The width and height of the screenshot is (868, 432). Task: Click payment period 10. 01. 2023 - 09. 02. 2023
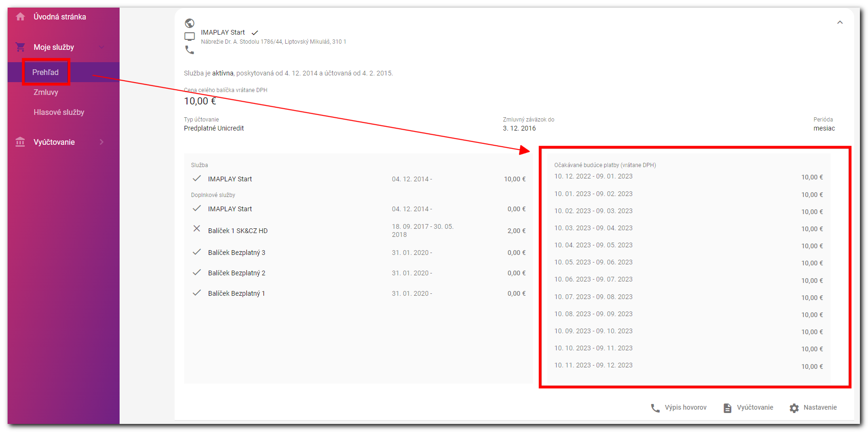point(593,194)
